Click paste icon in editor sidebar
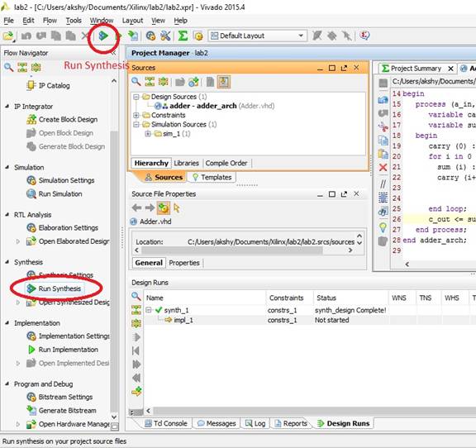 [383, 154]
